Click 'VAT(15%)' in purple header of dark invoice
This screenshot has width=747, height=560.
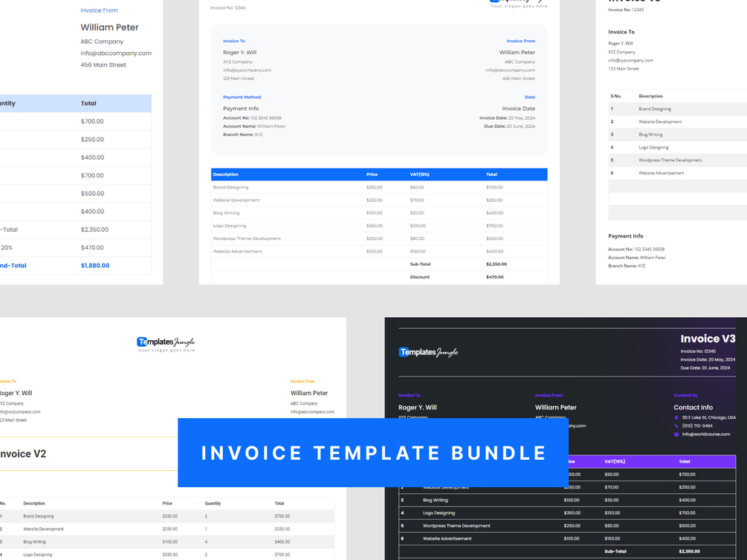click(615, 461)
